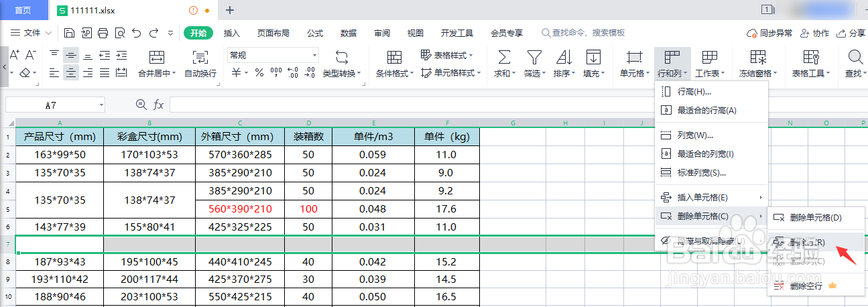Expand 插入单元格(E) submenu
The image size is (868, 307).
click(x=710, y=198)
